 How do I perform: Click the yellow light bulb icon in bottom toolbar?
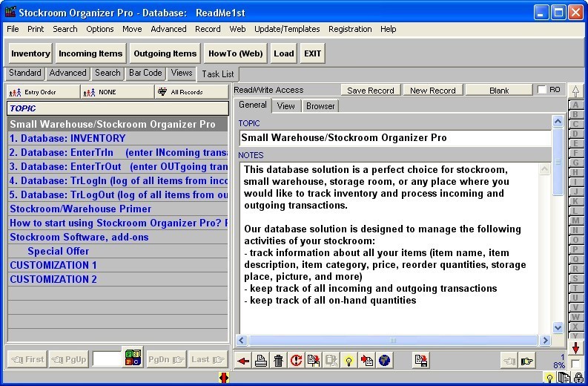click(348, 361)
